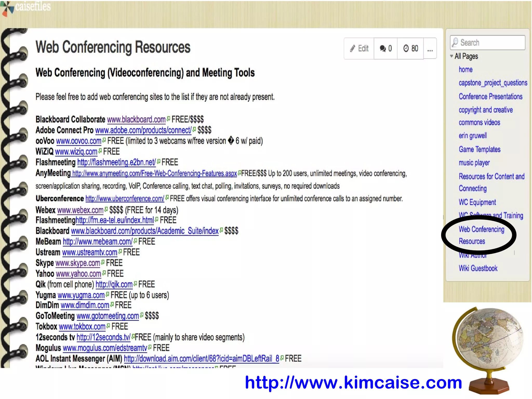Open the ellipsis more options menu
This screenshot has height=399, width=532.
[x=430, y=49]
